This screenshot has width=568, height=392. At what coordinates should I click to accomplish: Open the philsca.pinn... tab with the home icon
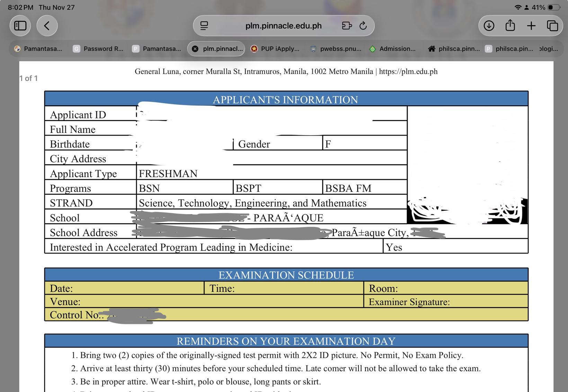tap(454, 49)
